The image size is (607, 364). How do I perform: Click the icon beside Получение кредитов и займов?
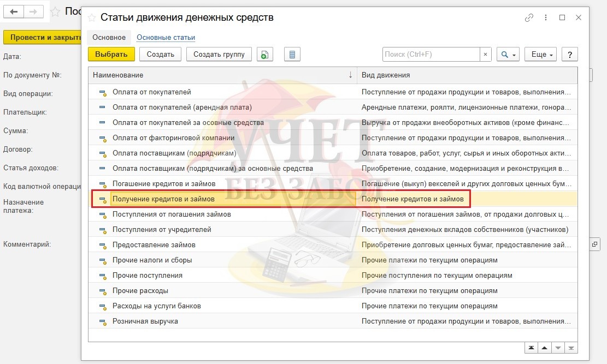(x=103, y=199)
